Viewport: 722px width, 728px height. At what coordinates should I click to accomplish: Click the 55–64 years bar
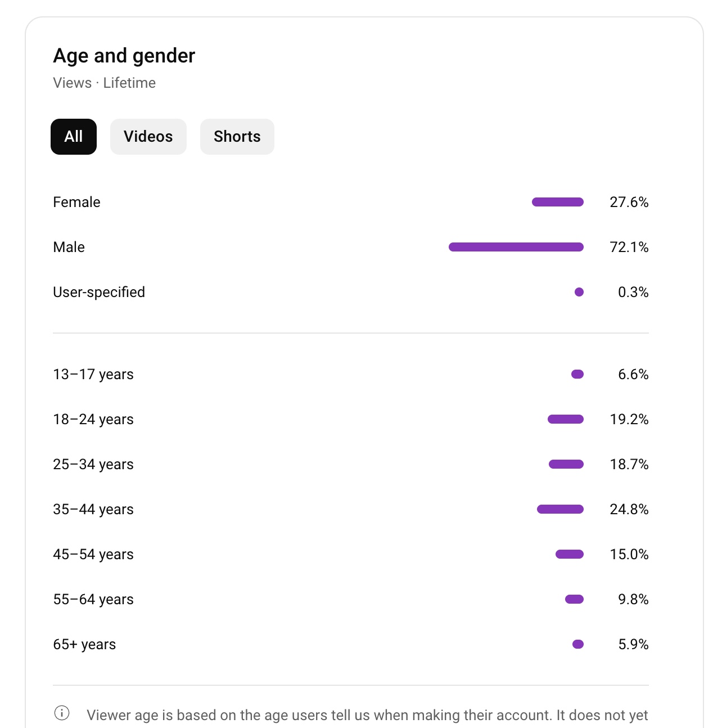coord(575,599)
